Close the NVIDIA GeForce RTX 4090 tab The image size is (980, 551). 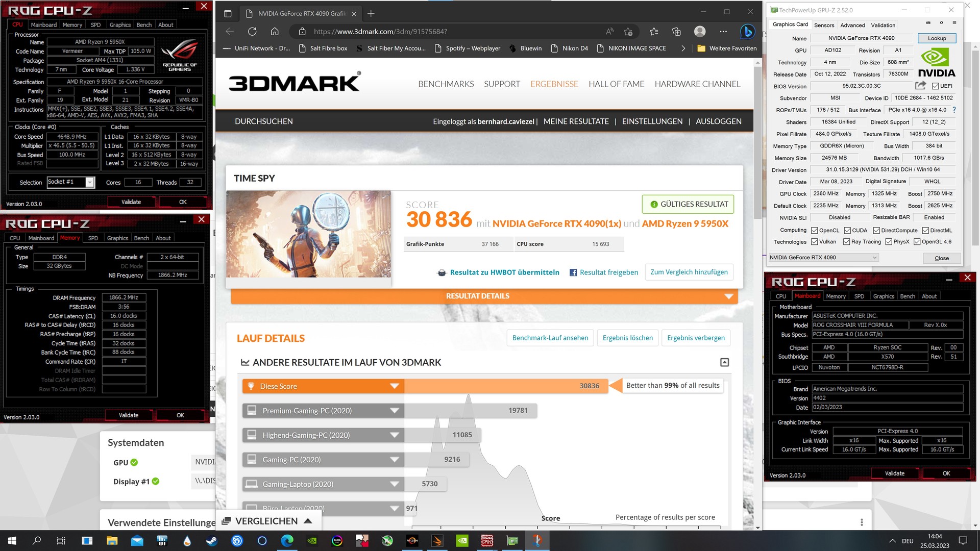pyautogui.click(x=354, y=14)
